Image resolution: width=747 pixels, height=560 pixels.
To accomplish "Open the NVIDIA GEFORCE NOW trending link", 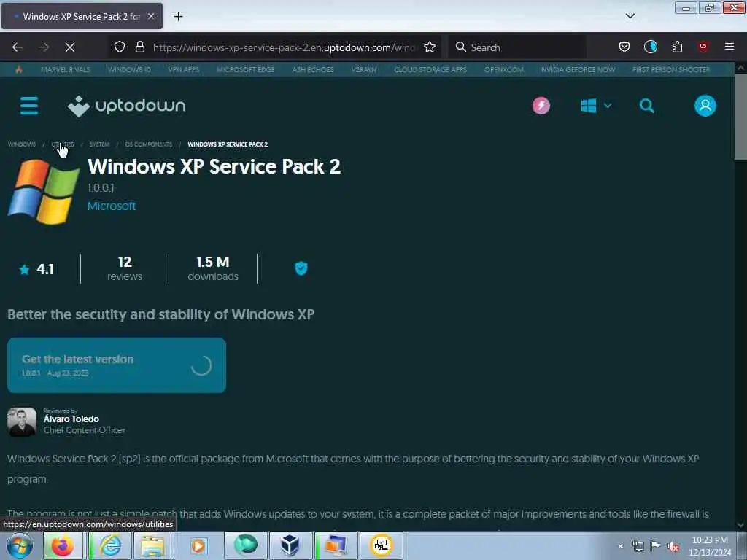I will pyautogui.click(x=578, y=69).
